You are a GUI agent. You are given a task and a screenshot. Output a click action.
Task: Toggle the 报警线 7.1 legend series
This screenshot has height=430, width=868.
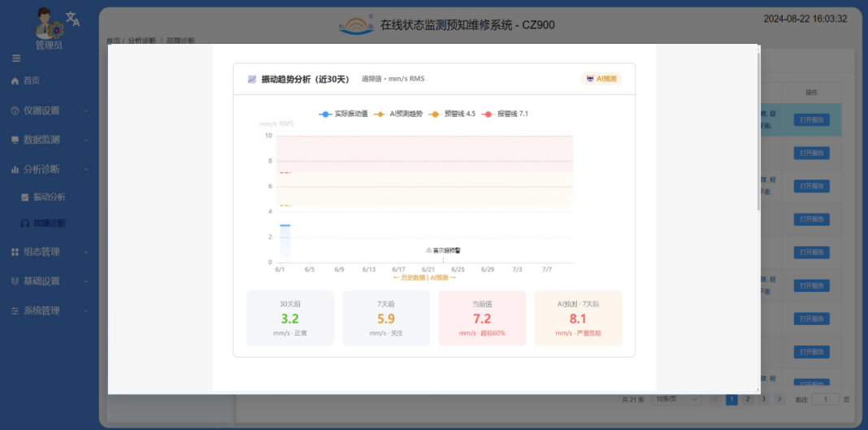pyautogui.click(x=505, y=114)
